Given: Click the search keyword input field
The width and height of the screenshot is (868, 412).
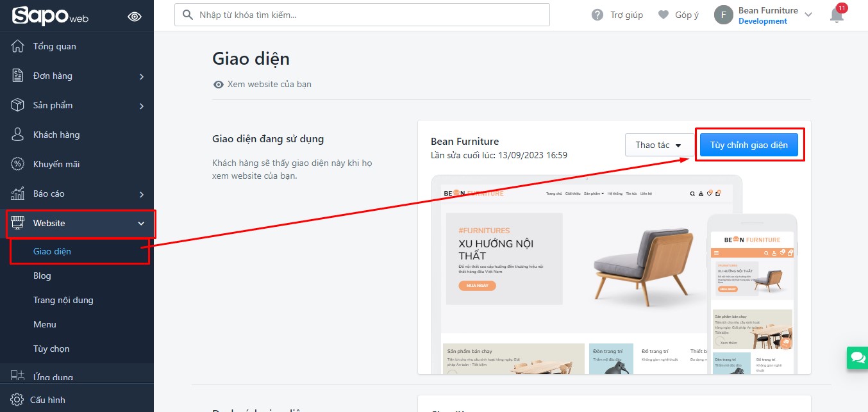Looking at the screenshot, I should tap(362, 15).
